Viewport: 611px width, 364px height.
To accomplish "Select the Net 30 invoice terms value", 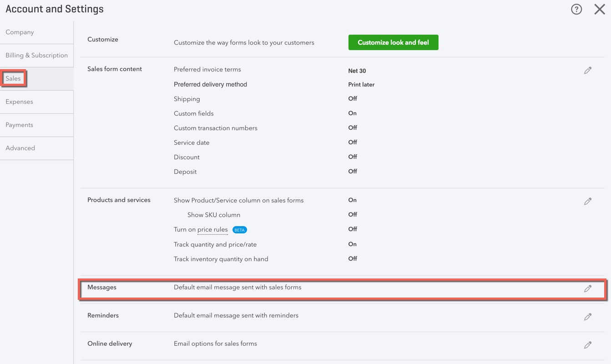I will tap(357, 71).
